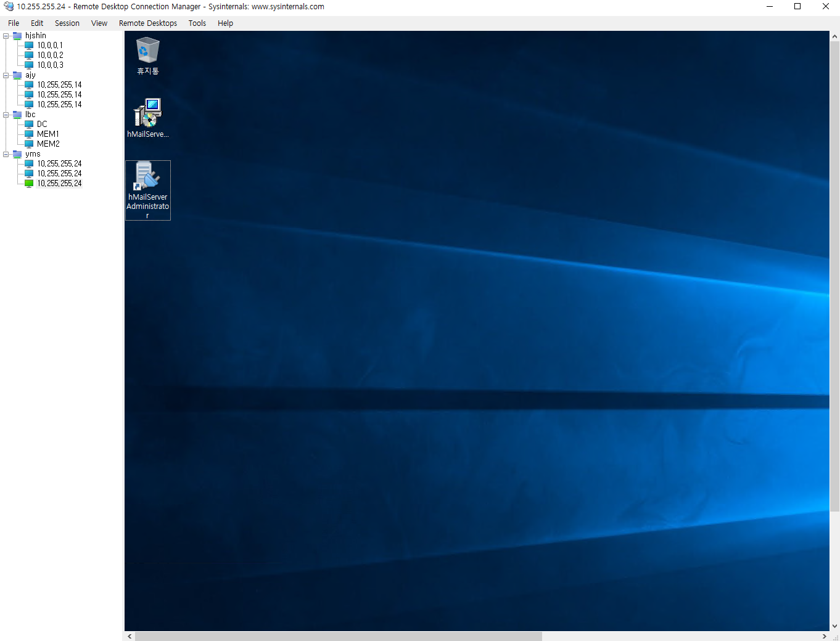840x641 pixels.
Task: Click the computer icon beside MEM2
Action: pos(29,144)
